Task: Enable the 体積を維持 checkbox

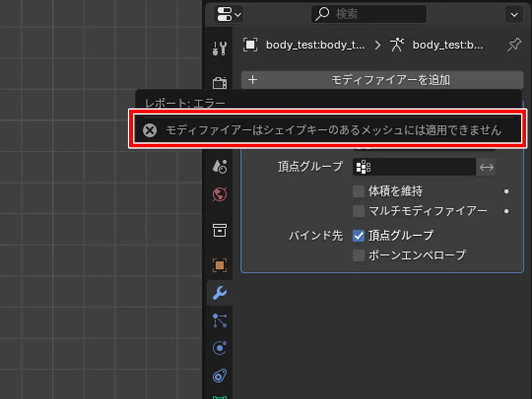Action: (359, 191)
